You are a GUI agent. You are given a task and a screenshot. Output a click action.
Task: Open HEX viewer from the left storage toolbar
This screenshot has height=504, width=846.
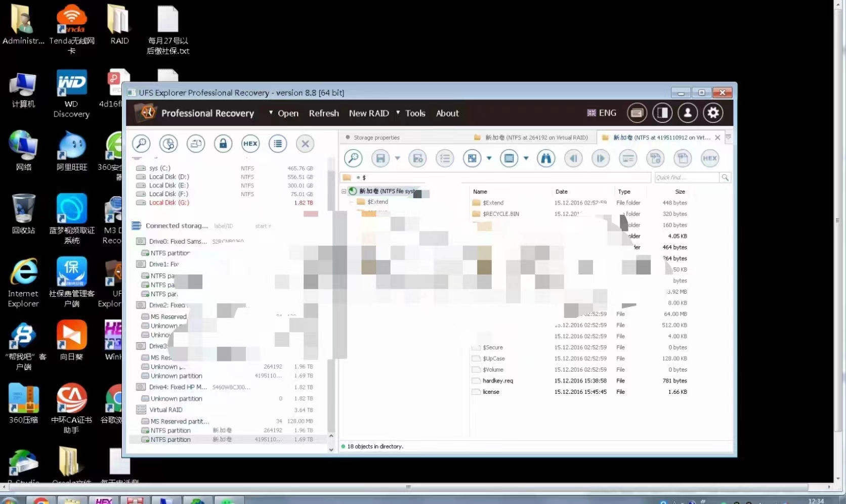[250, 144]
